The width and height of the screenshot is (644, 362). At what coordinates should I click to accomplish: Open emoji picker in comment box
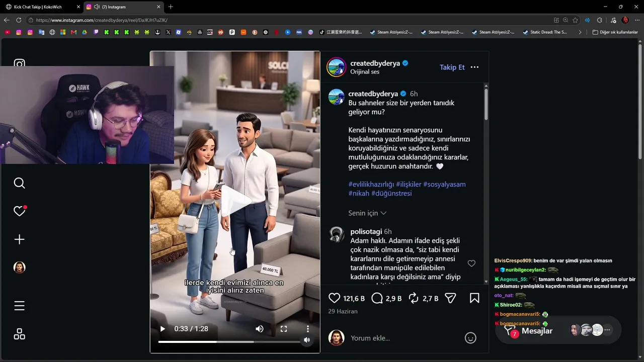[x=470, y=338]
